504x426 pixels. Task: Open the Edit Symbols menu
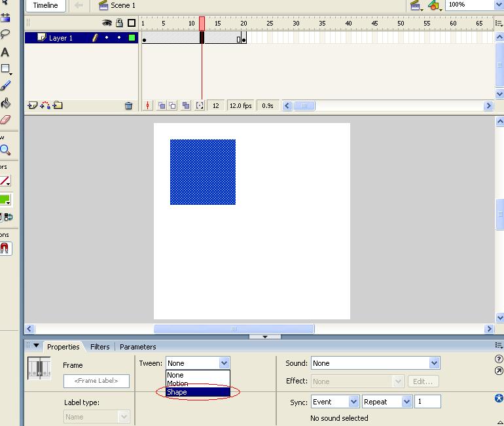[x=435, y=5]
